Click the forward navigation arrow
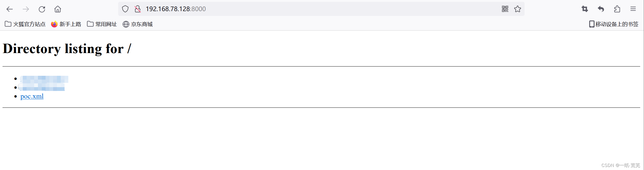This screenshot has width=644, height=170. [26, 9]
